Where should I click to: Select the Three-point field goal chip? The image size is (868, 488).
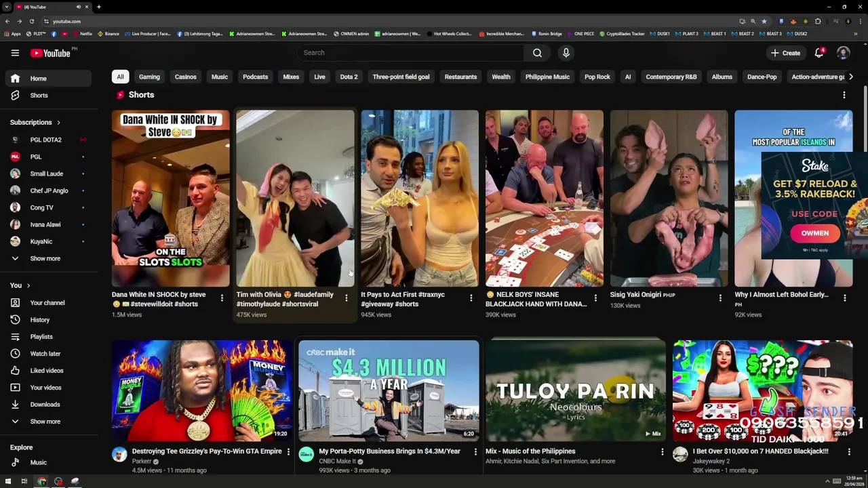401,77
